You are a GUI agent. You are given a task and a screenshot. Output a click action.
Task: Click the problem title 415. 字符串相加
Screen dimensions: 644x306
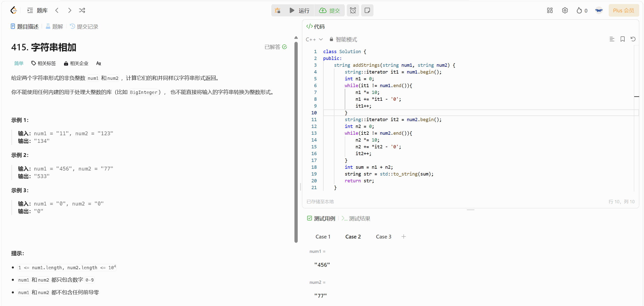pos(44,47)
